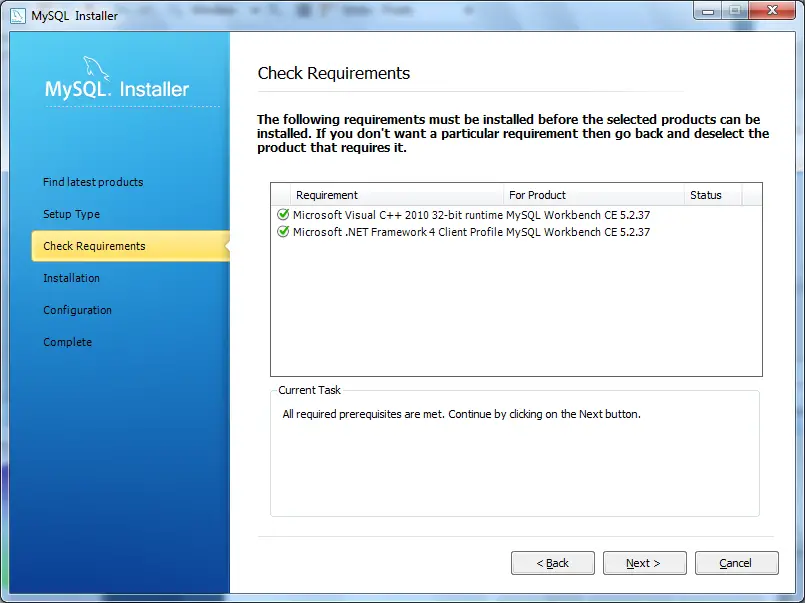The height and width of the screenshot is (603, 805).
Task: Select Configuration step in sidebar
Action: (x=78, y=310)
